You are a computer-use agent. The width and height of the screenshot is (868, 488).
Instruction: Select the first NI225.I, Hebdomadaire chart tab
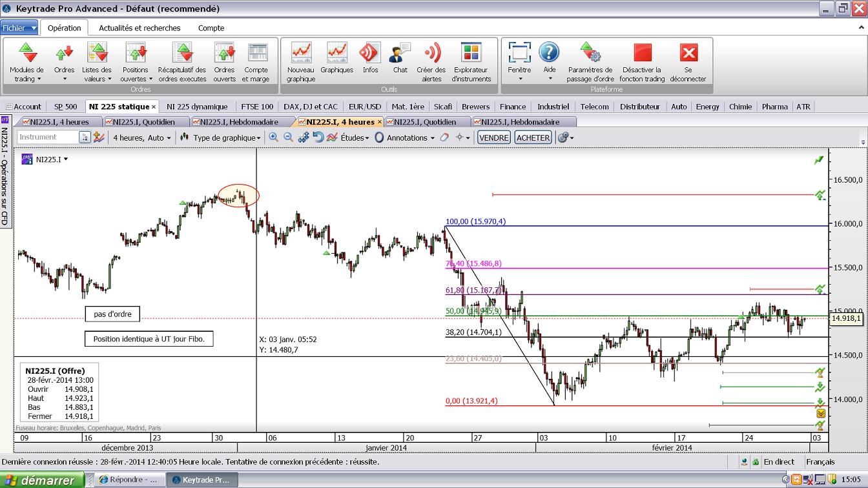[240, 122]
